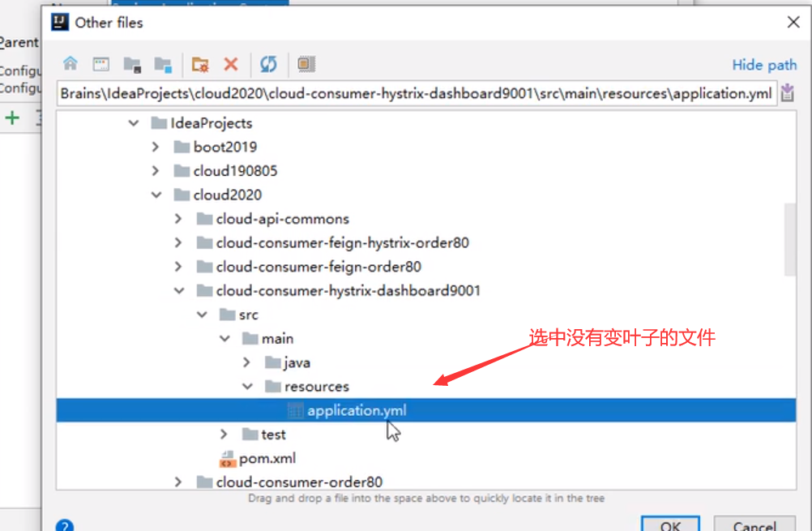The width and height of the screenshot is (812, 531).
Task: Click the green plus add icon behind dialog
Action: pos(12,118)
